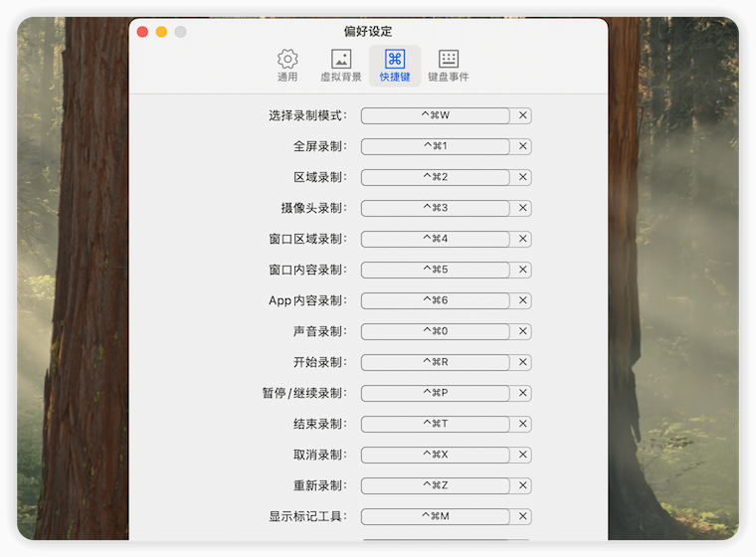Clear the 选择录制模式 shortcut with X icon
The width and height of the screenshot is (756, 557).
pyautogui.click(x=523, y=115)
